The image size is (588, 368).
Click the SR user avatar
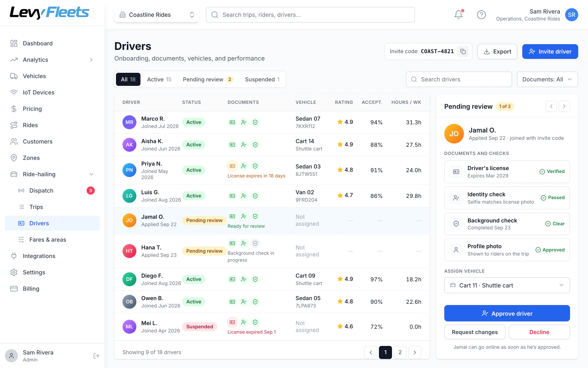[571, 15]
